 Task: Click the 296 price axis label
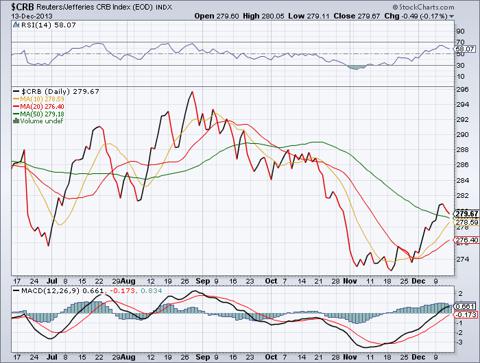tap(463, 89)
